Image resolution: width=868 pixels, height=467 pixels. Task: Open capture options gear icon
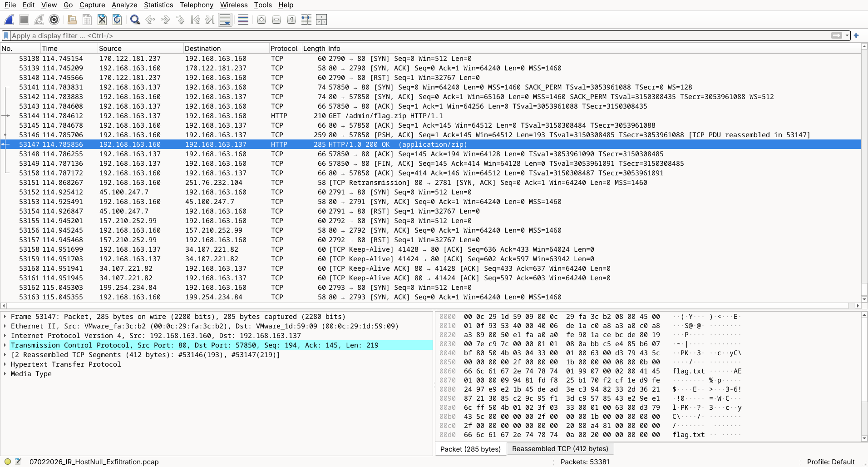coord(54,20)
